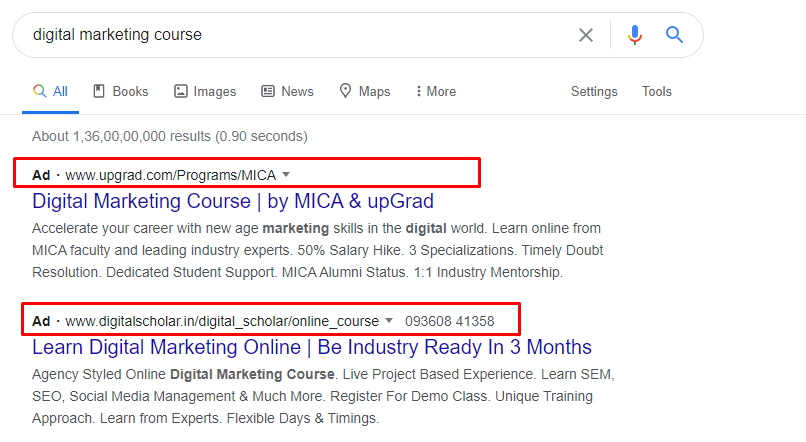Open the More search categories menu
The width and height of the screenshot is (806, 442).
coord(436,91)
